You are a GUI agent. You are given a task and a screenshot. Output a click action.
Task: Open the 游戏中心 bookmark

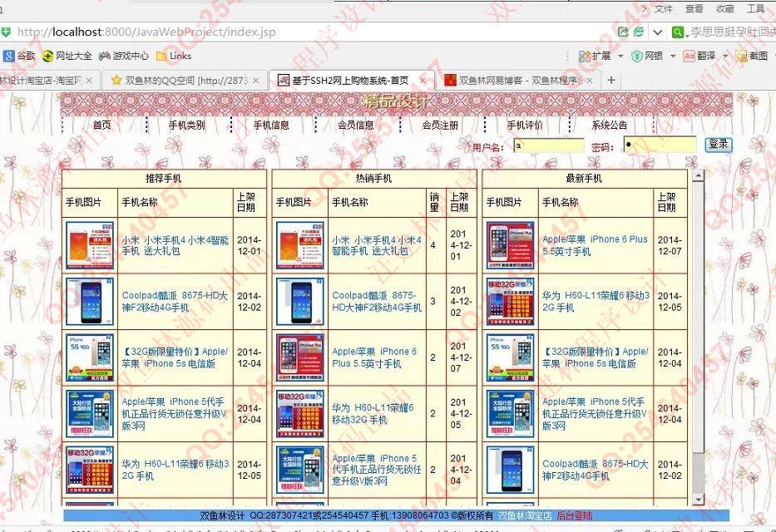124,56
